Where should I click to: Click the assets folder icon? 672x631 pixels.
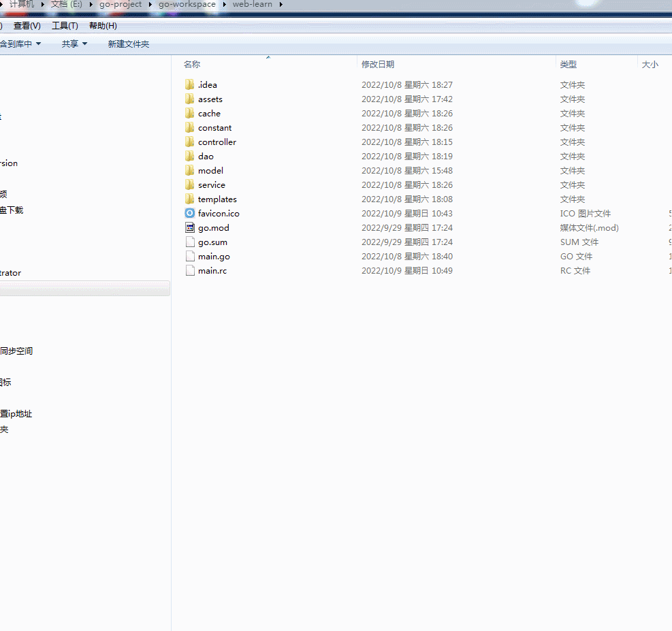pos(189,99)
